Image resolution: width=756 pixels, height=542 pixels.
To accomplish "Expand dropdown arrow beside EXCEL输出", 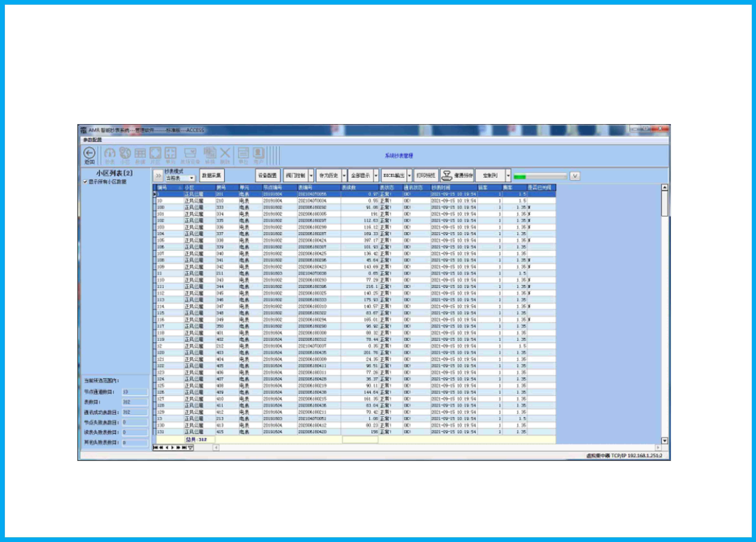I will pos(409,175).
